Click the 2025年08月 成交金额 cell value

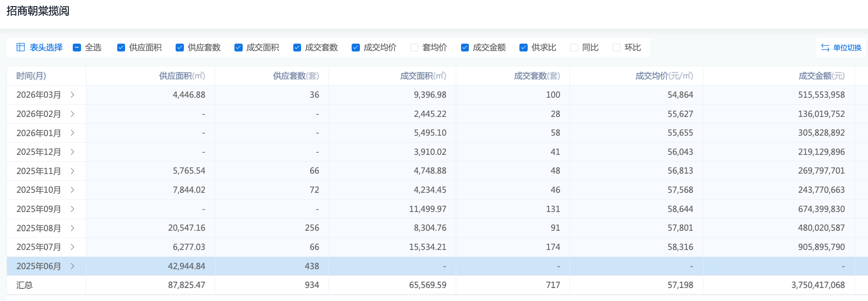tap(821, 228)
